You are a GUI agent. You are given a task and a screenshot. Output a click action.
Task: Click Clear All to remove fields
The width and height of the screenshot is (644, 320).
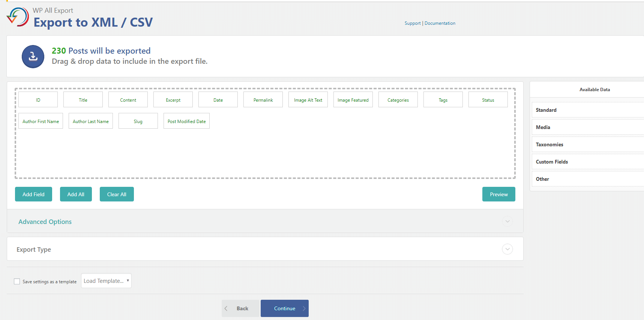coord(117,194)
